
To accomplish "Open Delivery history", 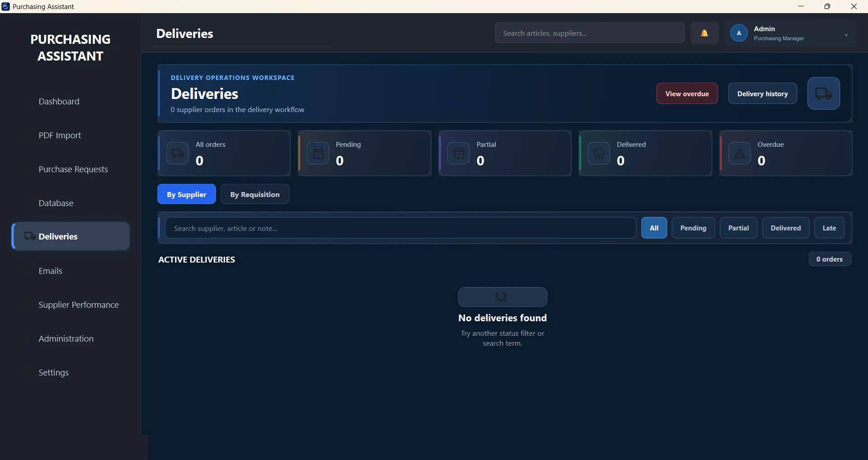I will [763, 94].
